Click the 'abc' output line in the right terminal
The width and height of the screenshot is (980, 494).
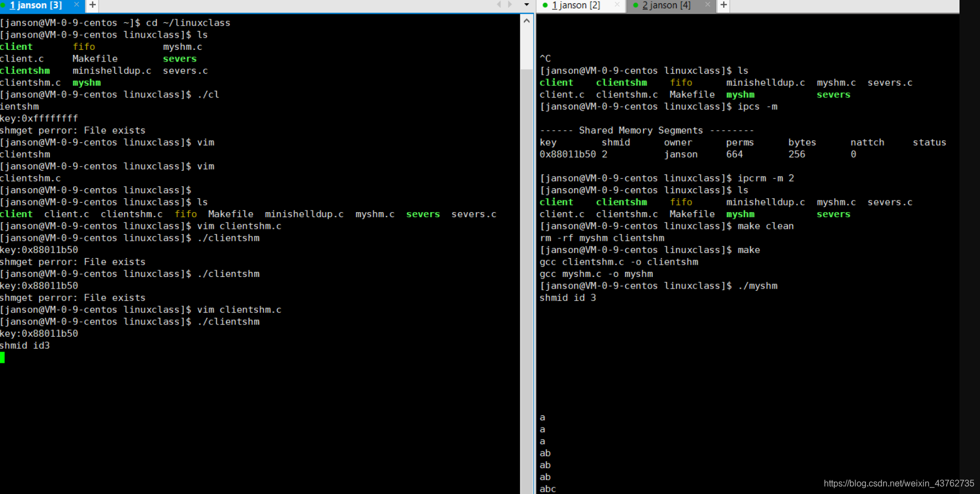coord(548,489)
